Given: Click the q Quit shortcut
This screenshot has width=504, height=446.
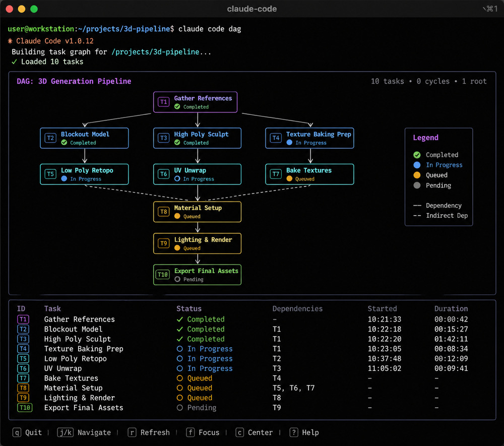Looking at the screenshot, I should coord(27,432).
